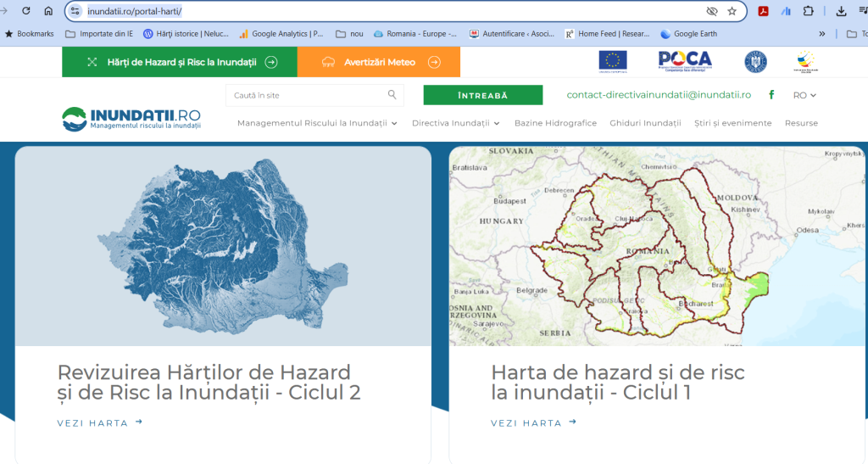Screen dimensions: 868x464
Task: Reload the page using the refresh icon
Action: pyautogui.click(x=26, y=11)
